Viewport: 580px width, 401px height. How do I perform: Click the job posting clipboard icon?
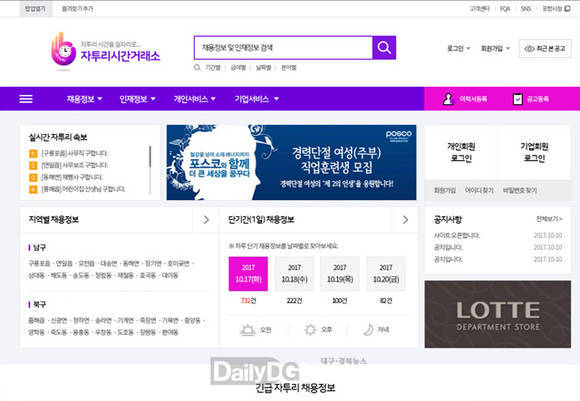[x=518, y=99]
